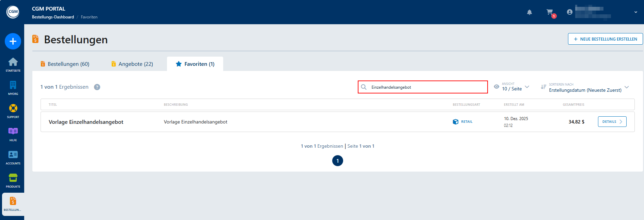Click Bestellungs-Dashboard breadcrumb link
Image resolution: width=644 pixels, height=220 pixels.
53,17
